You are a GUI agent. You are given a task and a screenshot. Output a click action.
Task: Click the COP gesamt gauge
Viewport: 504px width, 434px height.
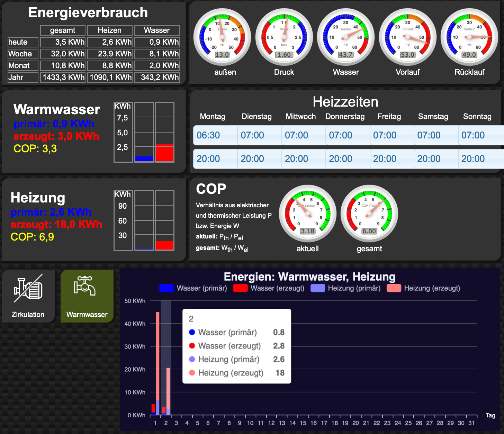pyautogui.click(x=369, y=214)
